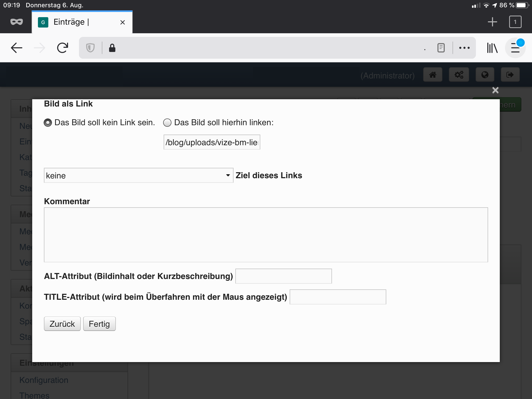Focus the ALT-Attribut input field
The width and height of the screenshot is (532, 399).
tap(283, 276)
